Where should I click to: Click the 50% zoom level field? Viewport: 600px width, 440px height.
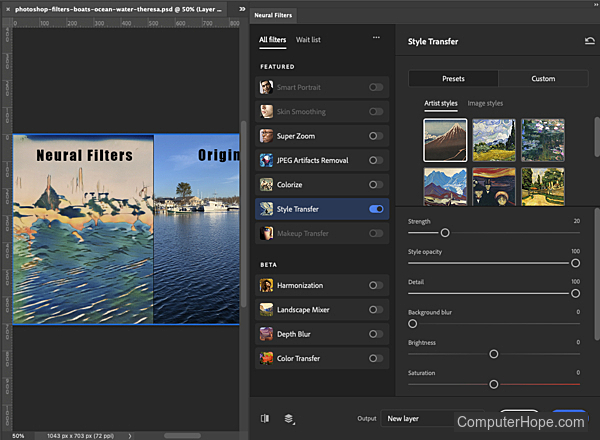tap(18, 436)
